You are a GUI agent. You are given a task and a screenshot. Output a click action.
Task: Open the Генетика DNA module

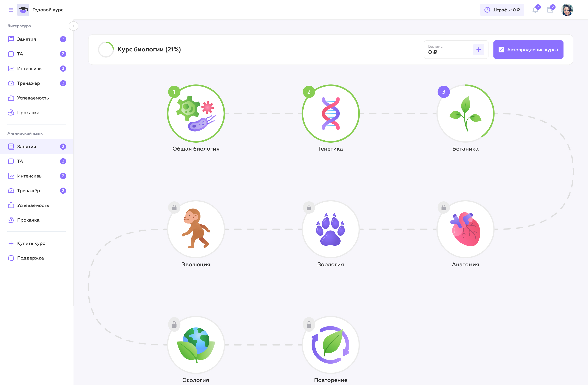coord(331,114)
